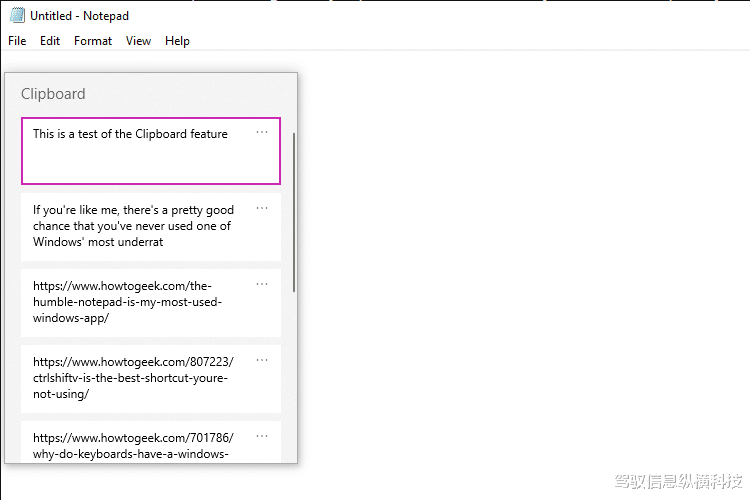Image resolution: width=750 pixels, height=500 pixels.
Task: Open the File menu
Action: 17,41
